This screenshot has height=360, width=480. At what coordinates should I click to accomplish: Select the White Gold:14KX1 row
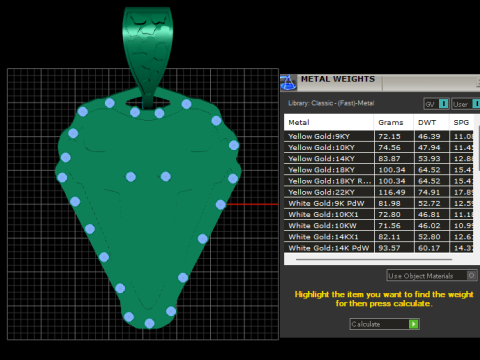click(378, 237)
